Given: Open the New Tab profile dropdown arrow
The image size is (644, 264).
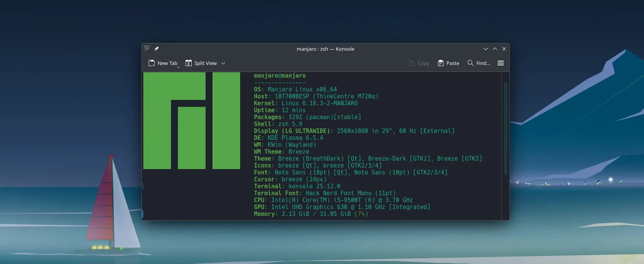Looking at the screenshot, I should click(178, 67).
